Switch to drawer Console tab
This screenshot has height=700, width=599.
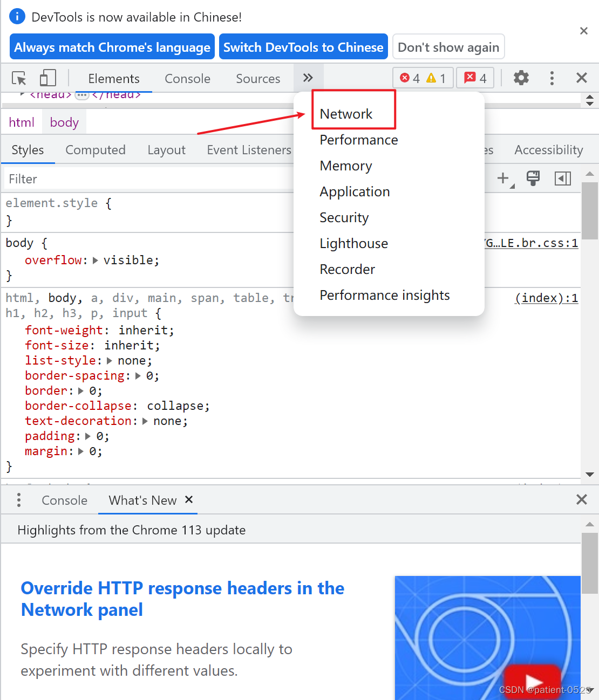coord(64,500)
